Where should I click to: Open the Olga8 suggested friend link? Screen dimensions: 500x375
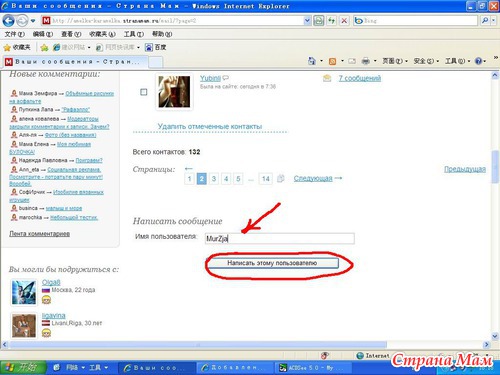coord(51,282)
